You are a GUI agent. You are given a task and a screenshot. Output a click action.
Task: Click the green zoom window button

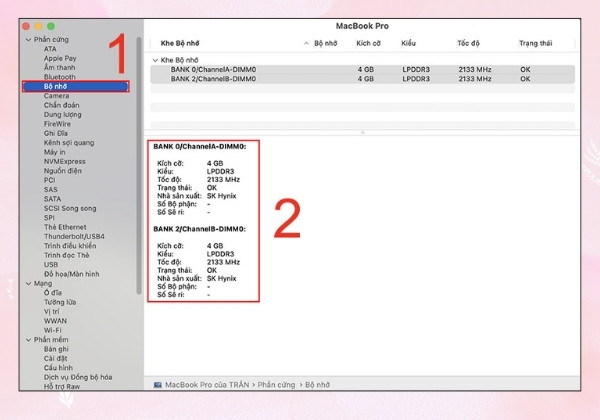(x=51, y=26)
